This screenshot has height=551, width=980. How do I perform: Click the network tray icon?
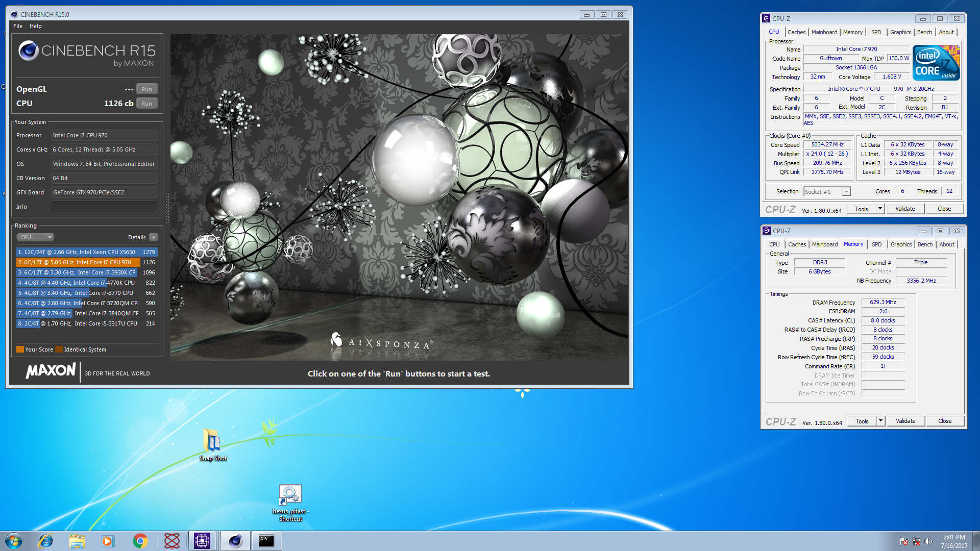tap(916, 541)
